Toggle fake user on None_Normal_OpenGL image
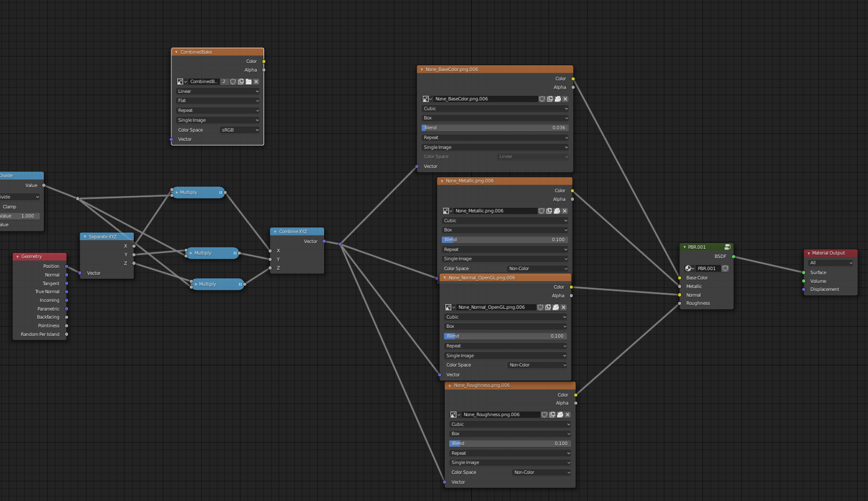 pos(540,307)
